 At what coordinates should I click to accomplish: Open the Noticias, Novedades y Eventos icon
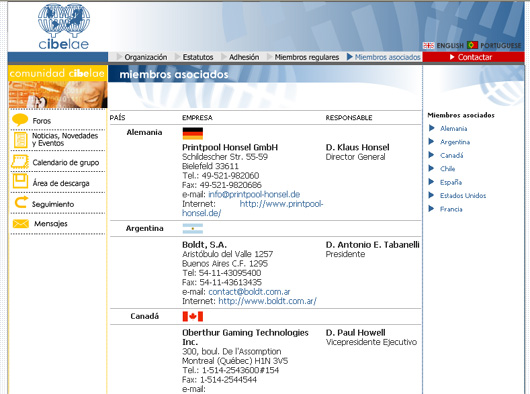(x=20, y=140)
